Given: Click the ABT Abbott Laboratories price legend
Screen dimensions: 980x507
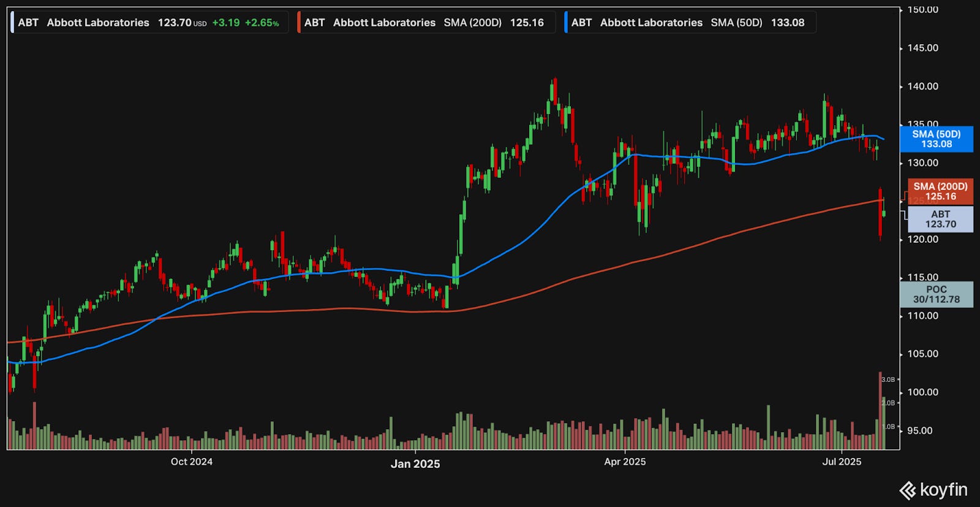Looking at the screenshot, I should (x=149, y=23).
